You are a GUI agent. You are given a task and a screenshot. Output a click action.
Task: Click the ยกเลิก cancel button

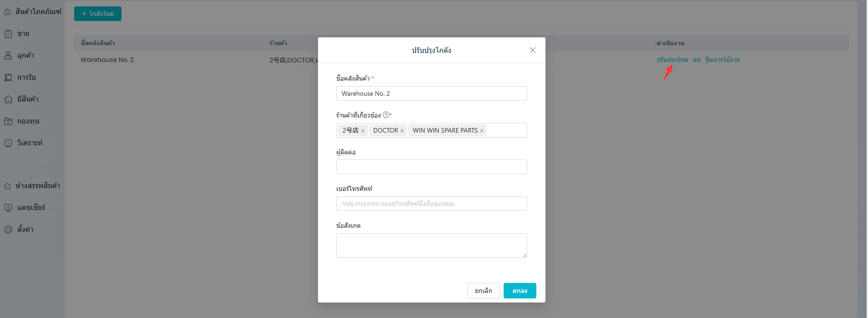pyautogui.click(x=483, y=291)
